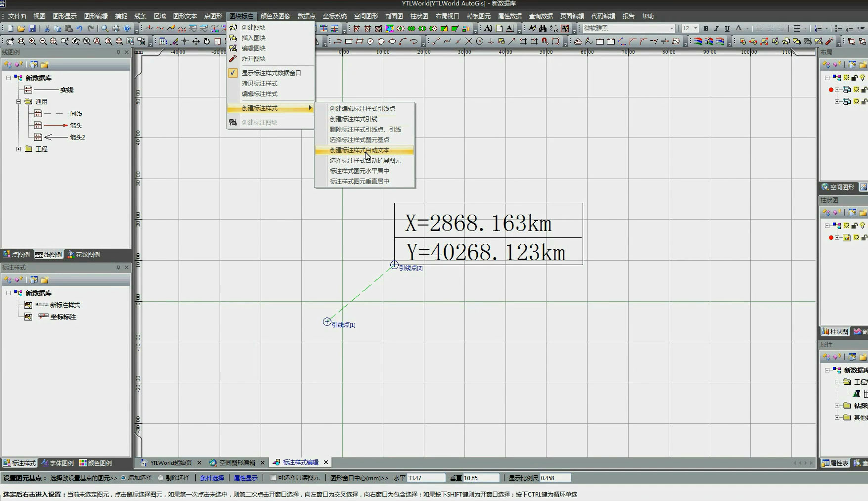Click the 垂直 value input field
Image resolution: width=868 pixels, height=501 pixels.
(481, 478)
